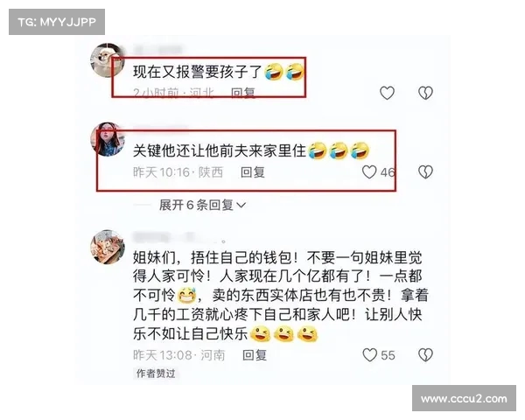Dislike the 河北 comment with broken heart

coord(425,93)
